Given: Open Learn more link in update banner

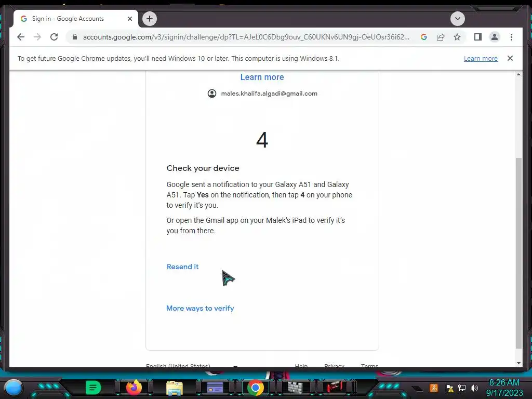Looking at the screenshot, I should (481, 58).
